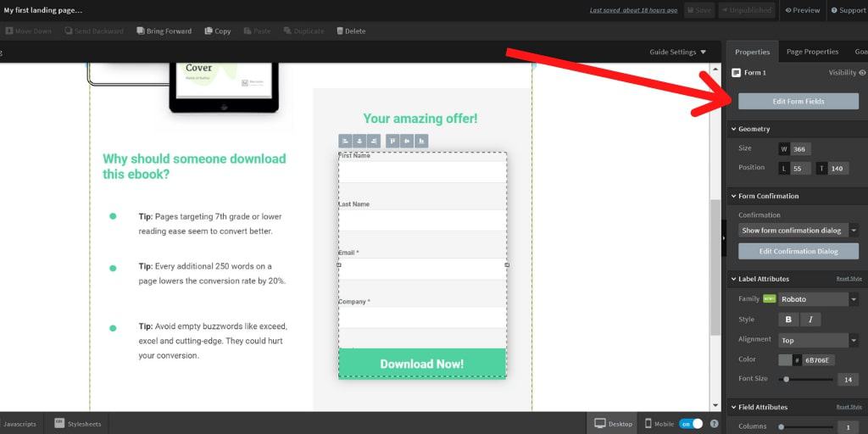
Task: Click Reset Style for Field Attributes
Action: point(849,406)
